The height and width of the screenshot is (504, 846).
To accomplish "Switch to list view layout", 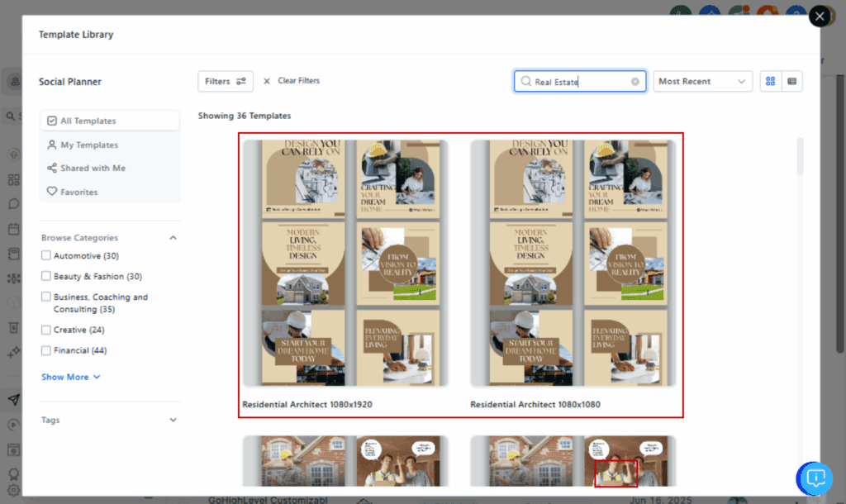I will coord(791,81).
